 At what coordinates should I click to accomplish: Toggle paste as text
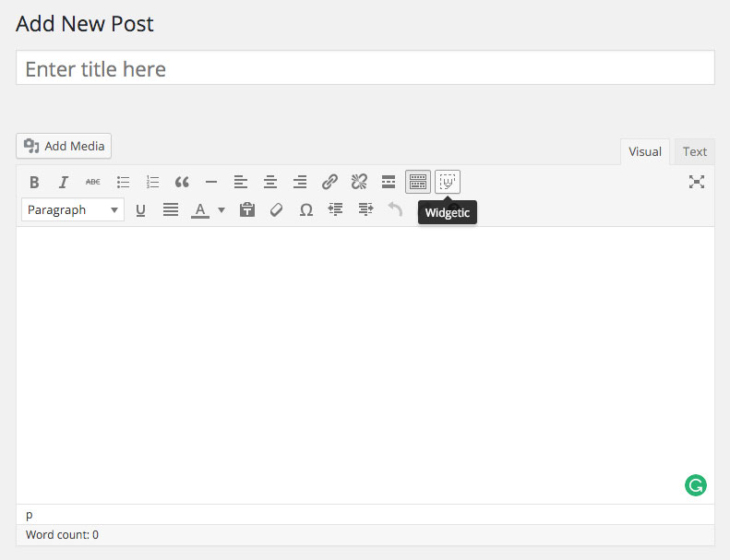[x=247, y=210]
